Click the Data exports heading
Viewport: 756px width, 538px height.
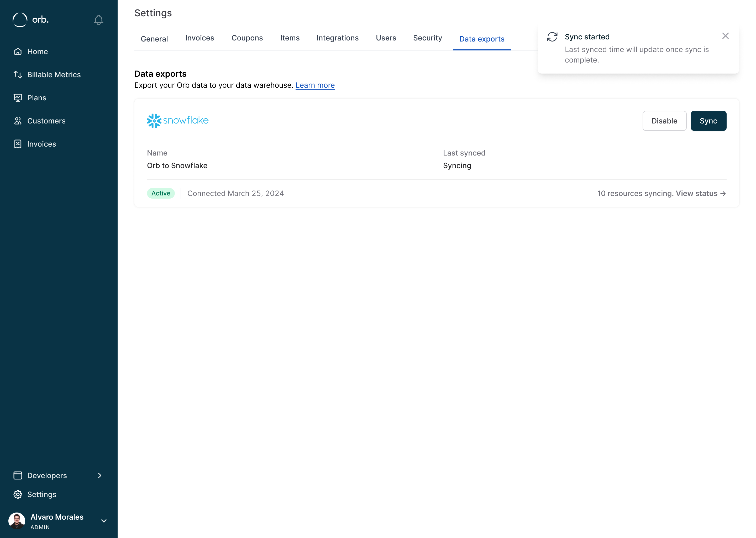click(160, 74)
